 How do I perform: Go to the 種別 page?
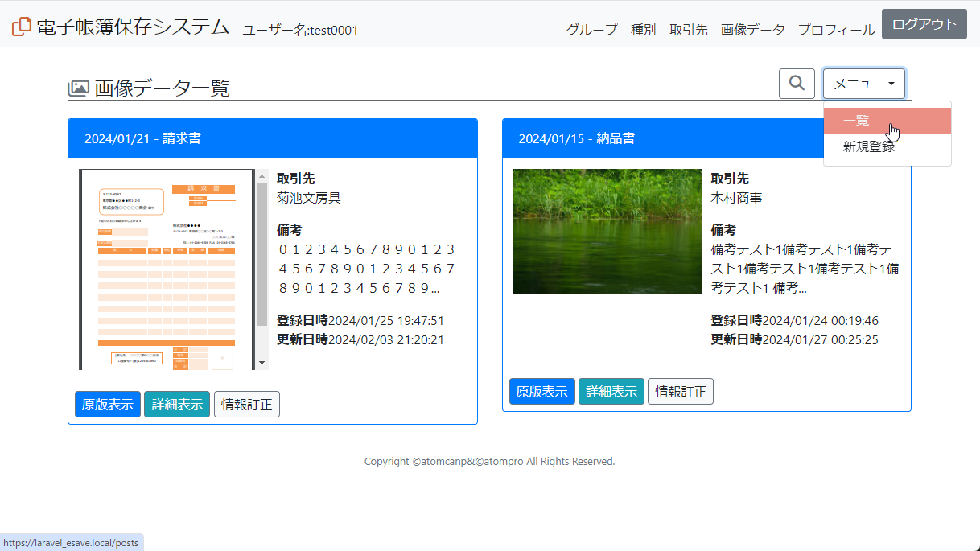click(643, 30)
